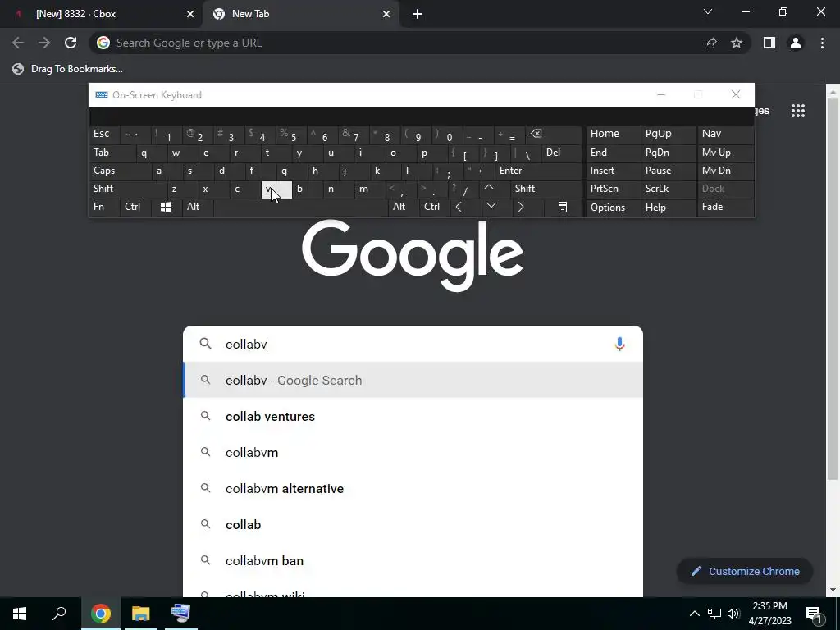
Task: Bookmark this tab with the star icon
Action: (737, 43)
